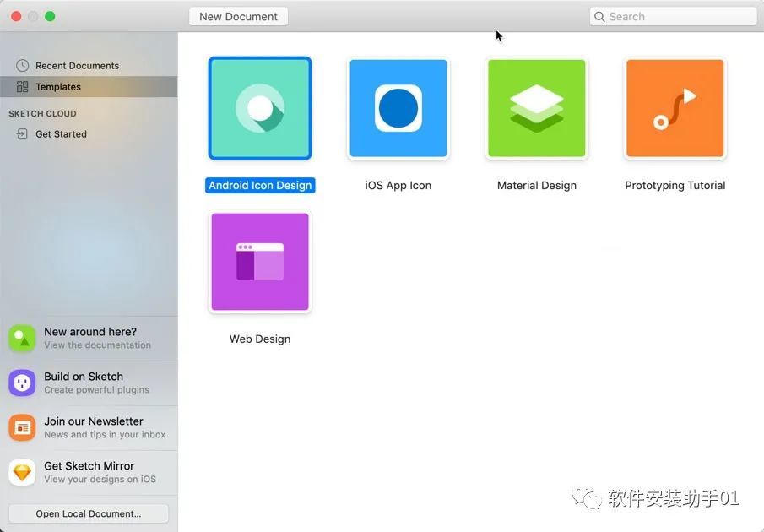Click the New Document button
The height and width of the screenshot is (532, 764).
[x=238, y=17]
